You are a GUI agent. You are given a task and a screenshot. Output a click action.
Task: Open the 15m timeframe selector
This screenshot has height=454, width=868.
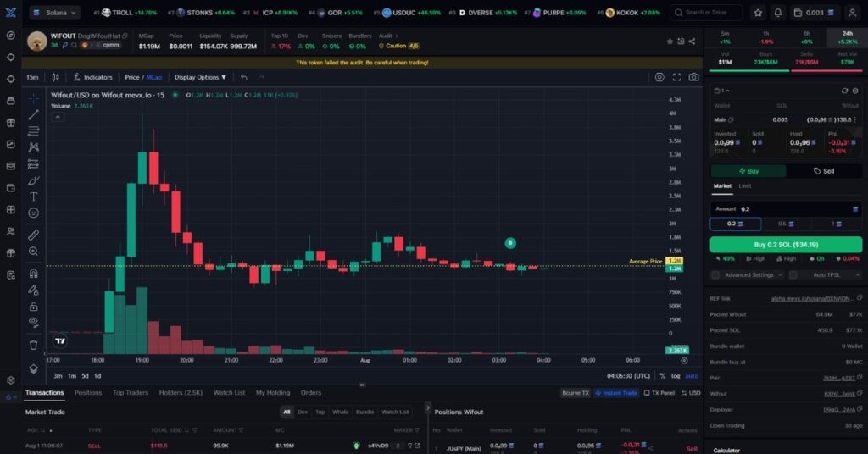[33, 77]
